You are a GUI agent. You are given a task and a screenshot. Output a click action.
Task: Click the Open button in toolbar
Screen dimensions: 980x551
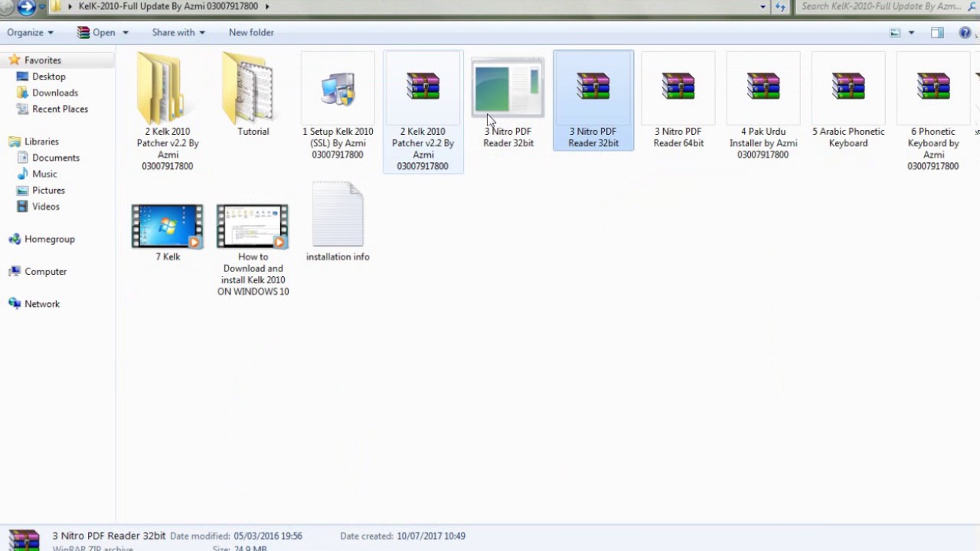click(x=96, y=32)
